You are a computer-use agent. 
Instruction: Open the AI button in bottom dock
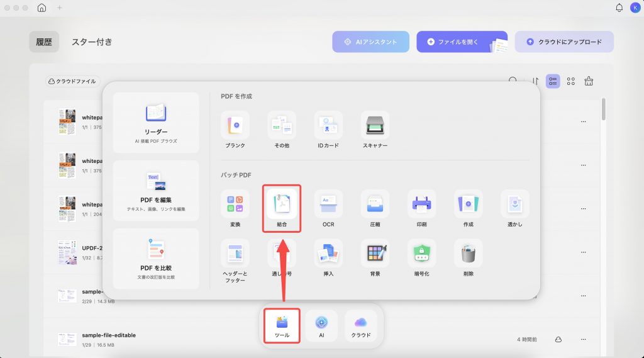coord(321,325)
